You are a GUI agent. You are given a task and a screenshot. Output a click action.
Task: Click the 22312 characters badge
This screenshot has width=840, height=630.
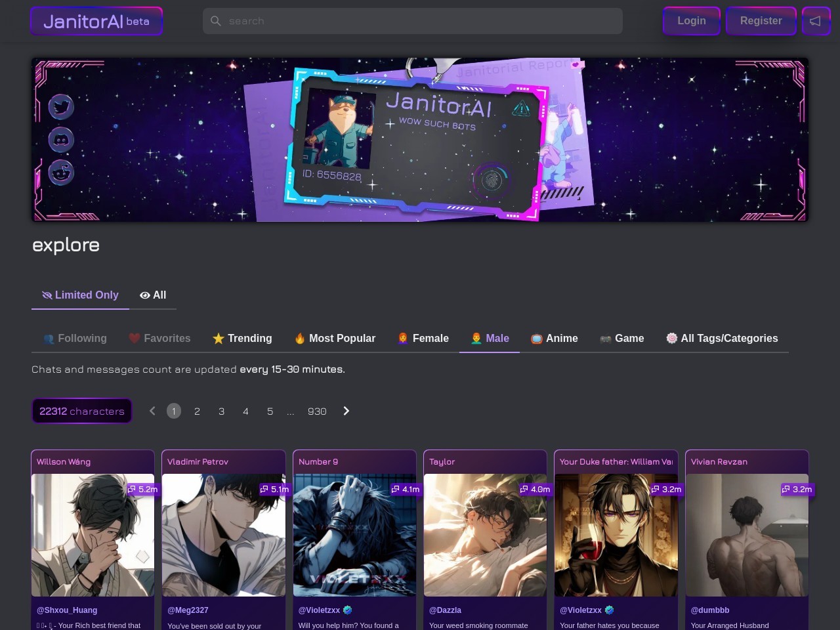pyautogui.click(x=82, y=411)
